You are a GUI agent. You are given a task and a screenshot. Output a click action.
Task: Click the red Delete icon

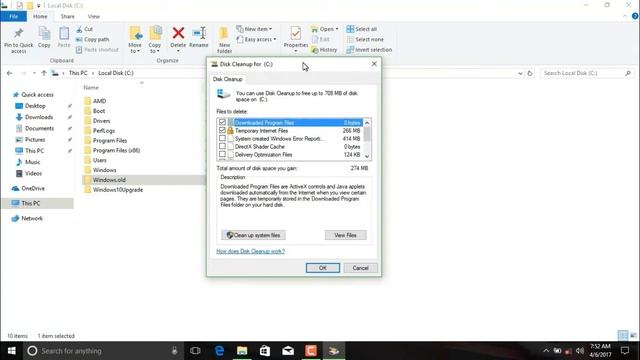click(178, 33)
